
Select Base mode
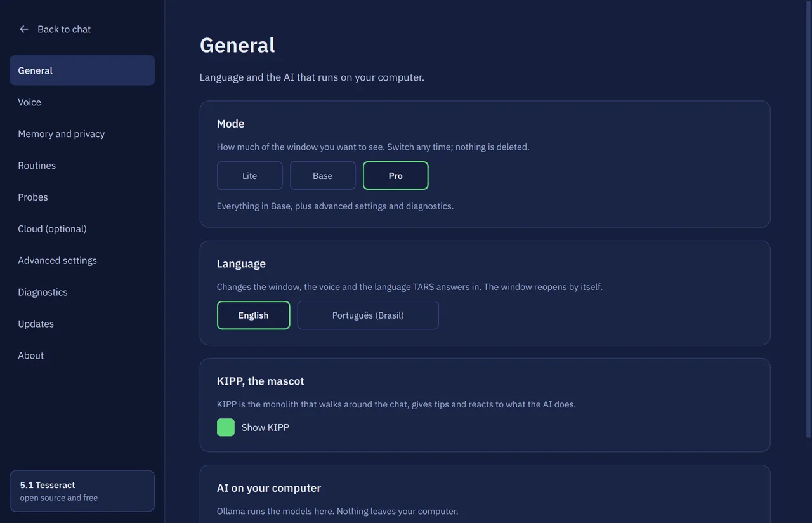coord(322,176)
